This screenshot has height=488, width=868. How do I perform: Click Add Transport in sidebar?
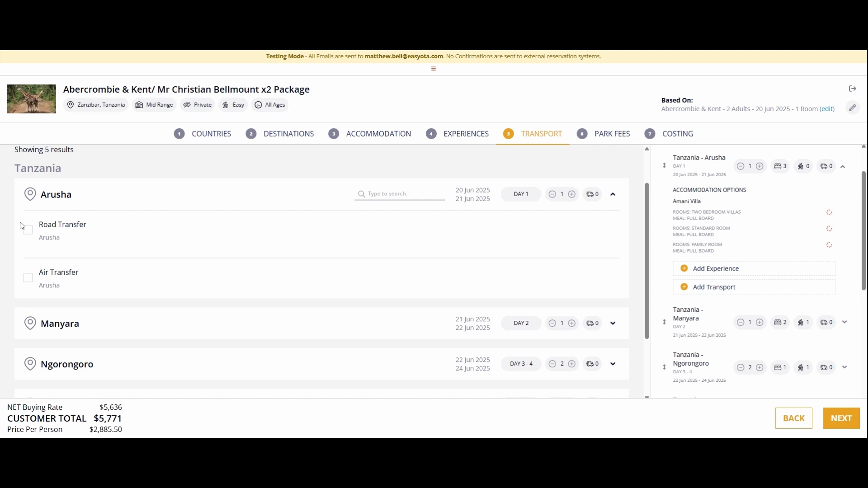point(754,287)
